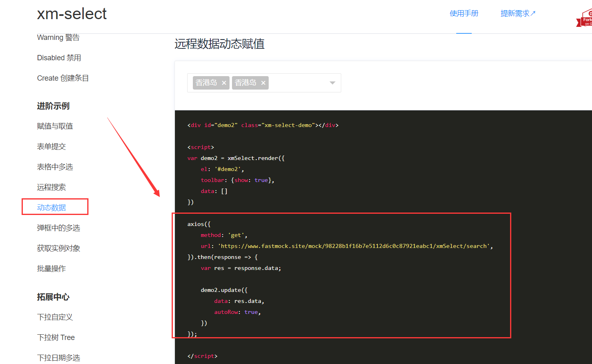Open the 下拉树 Tree example
The width and height of the screenshot is (592, 364).
tap(55, 337)
